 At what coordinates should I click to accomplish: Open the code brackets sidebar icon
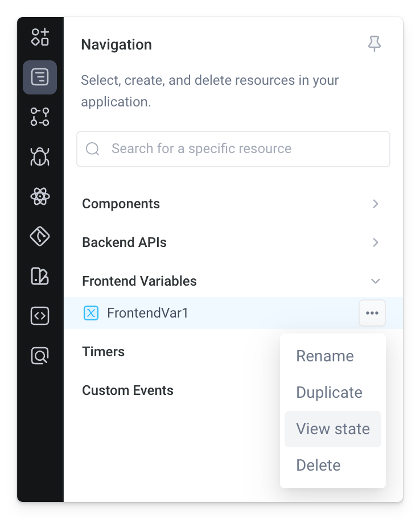coord(40,316)
